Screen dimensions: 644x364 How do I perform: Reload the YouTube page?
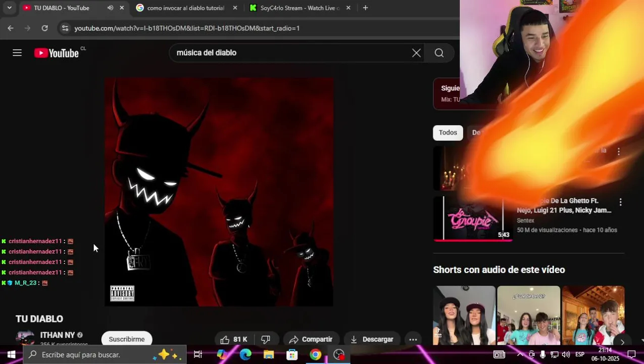point(44,28)
